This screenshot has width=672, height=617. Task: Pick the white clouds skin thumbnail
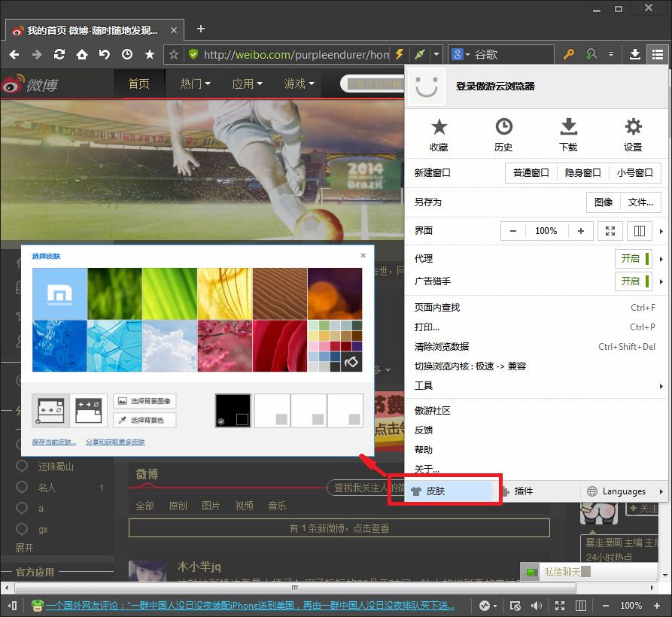point(169,346)
